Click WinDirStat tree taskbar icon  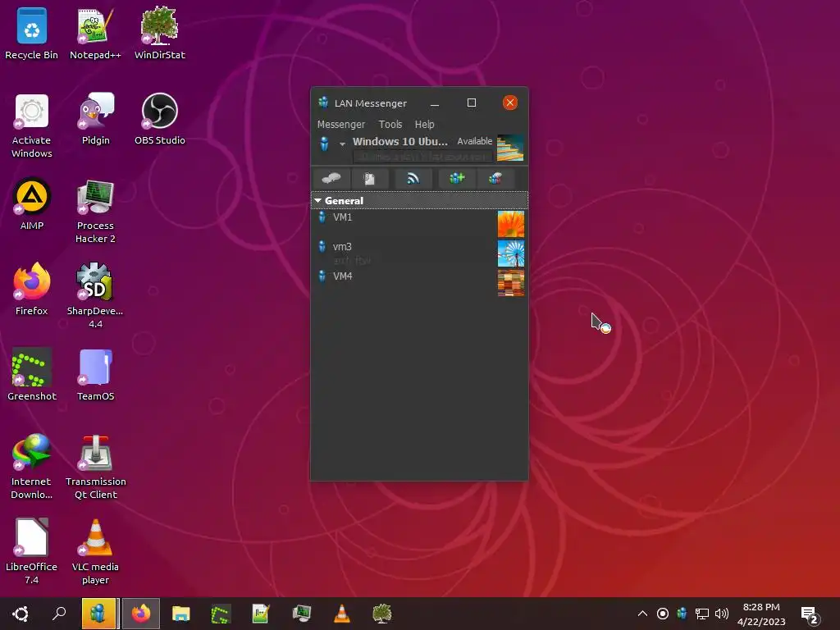coord(382,614)
